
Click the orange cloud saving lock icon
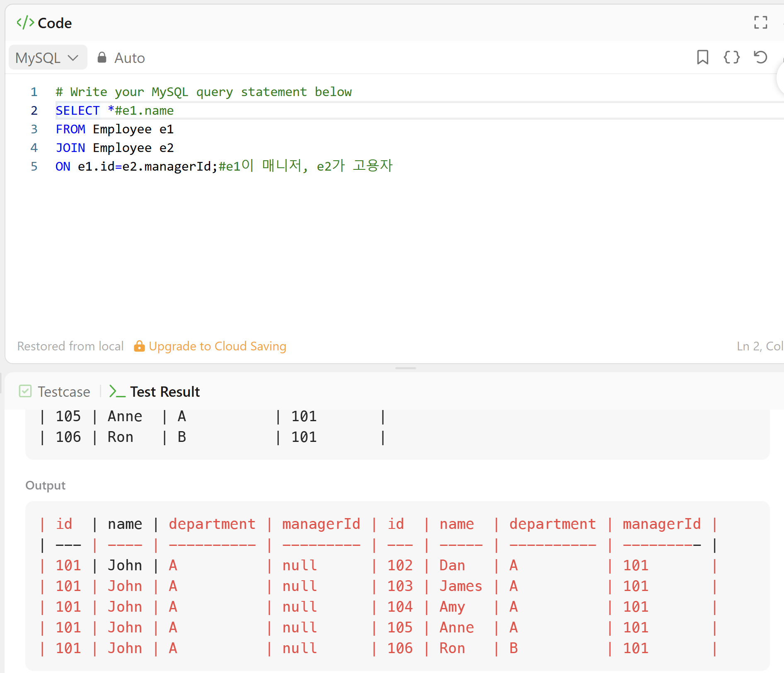(139, 346)
